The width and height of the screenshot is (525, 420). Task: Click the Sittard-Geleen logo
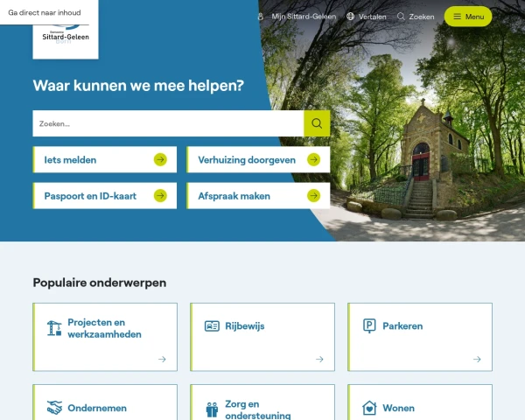(x=66, y=41)
